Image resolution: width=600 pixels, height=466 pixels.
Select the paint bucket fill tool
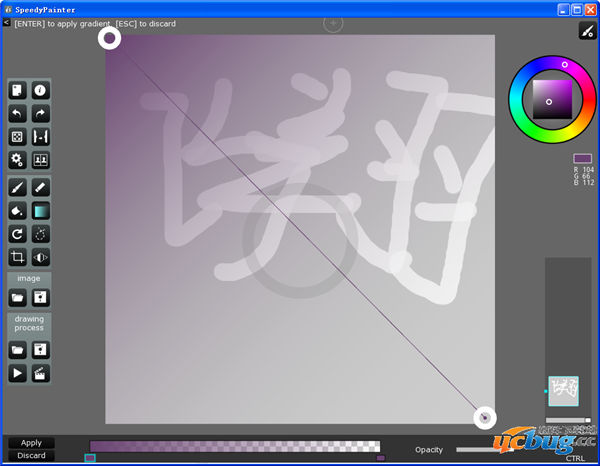click(x=17, y=211)
